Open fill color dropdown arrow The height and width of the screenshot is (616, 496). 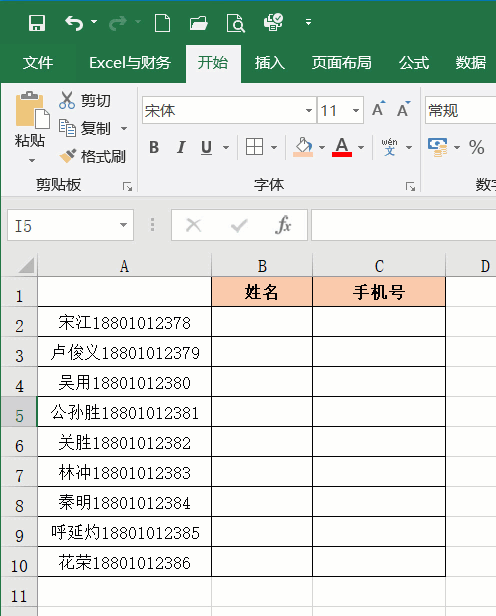pyautogui.click(x=322, y=148)
